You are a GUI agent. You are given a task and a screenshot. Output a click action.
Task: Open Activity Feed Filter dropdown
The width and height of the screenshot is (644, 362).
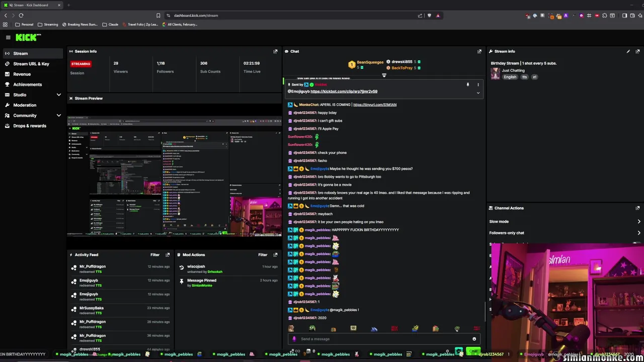pos(155,255)
